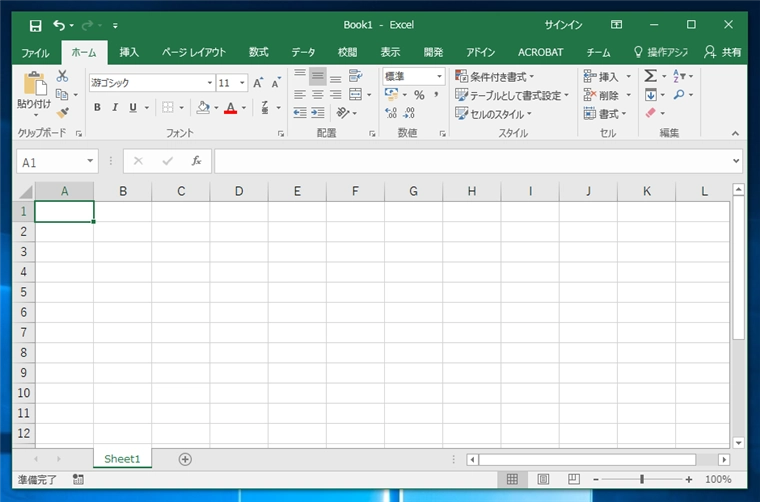Viewport: 760px width, 502px height.
Task: Activate the Format Painter brush
Action: tap(62, 113)
